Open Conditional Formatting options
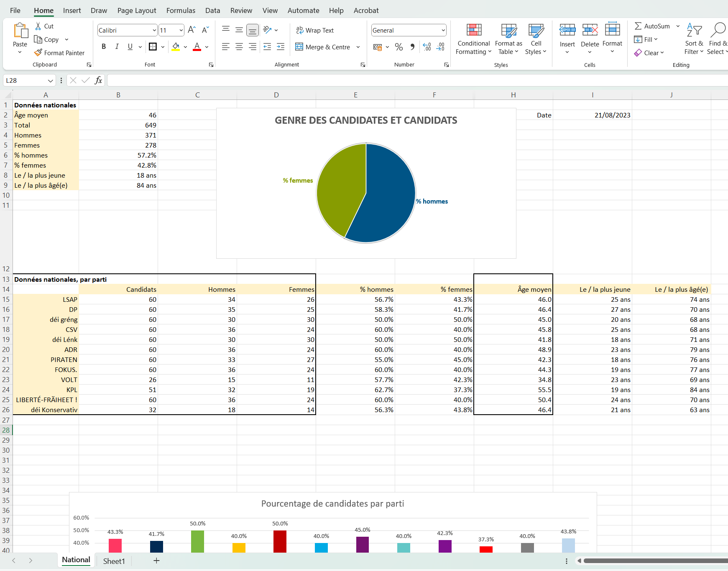This screenshot has height=571, width=728. (474, 39)
